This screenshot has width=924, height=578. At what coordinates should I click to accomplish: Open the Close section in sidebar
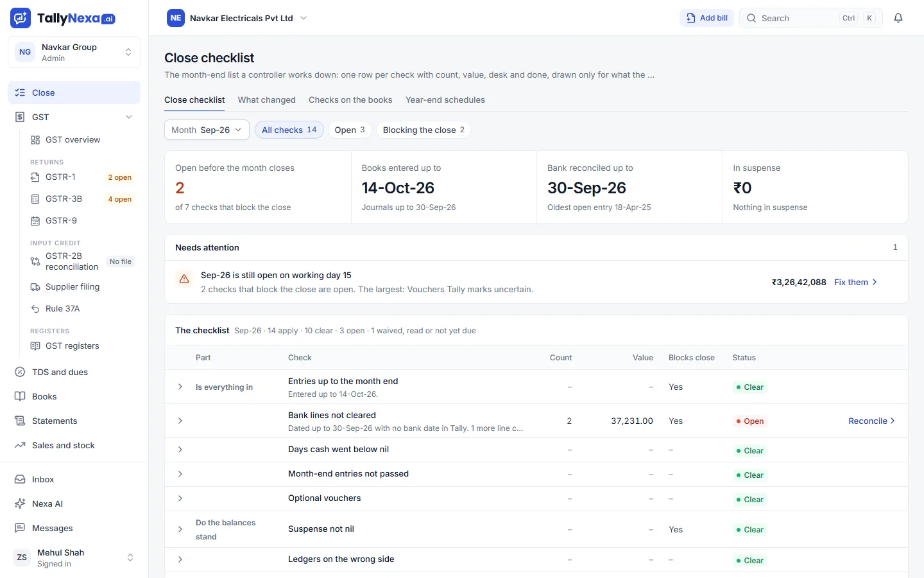[x=74, y=92]
